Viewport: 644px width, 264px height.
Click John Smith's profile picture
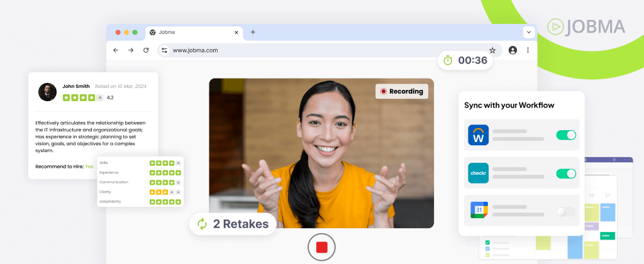point(47,92)
